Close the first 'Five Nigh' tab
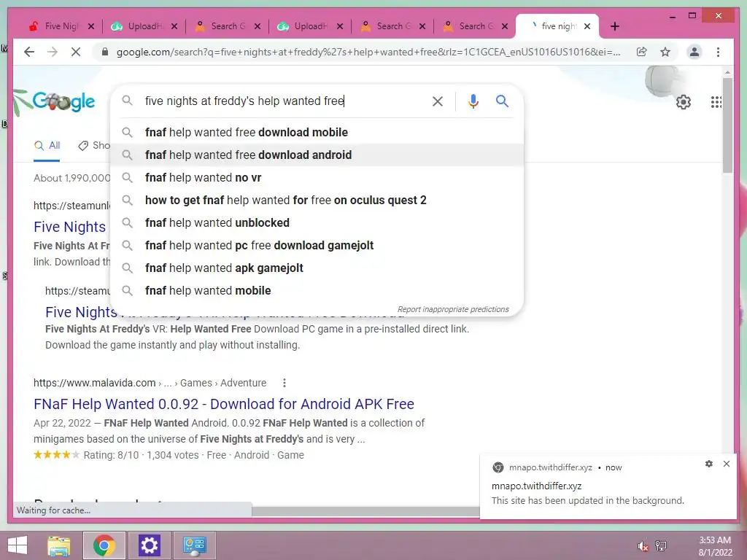 (x=91, y=26)
